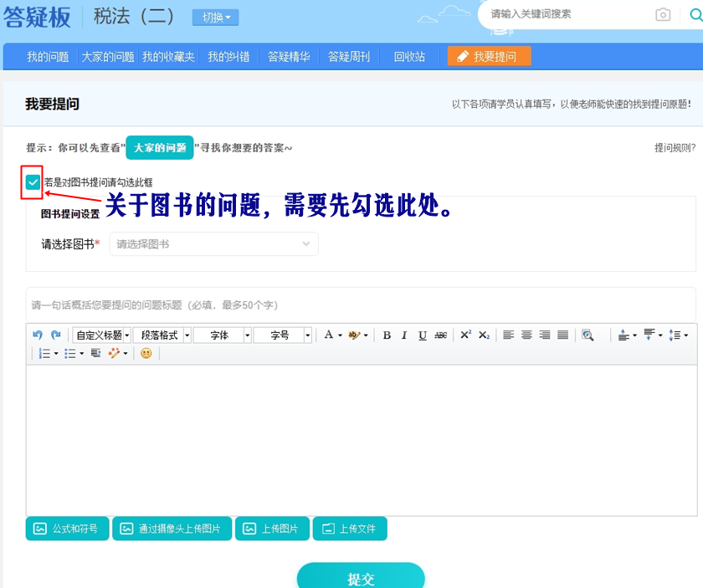Click the 切换 course switch dropdown
This screenshot has height=588, width=703.
(x=215, y=18)
